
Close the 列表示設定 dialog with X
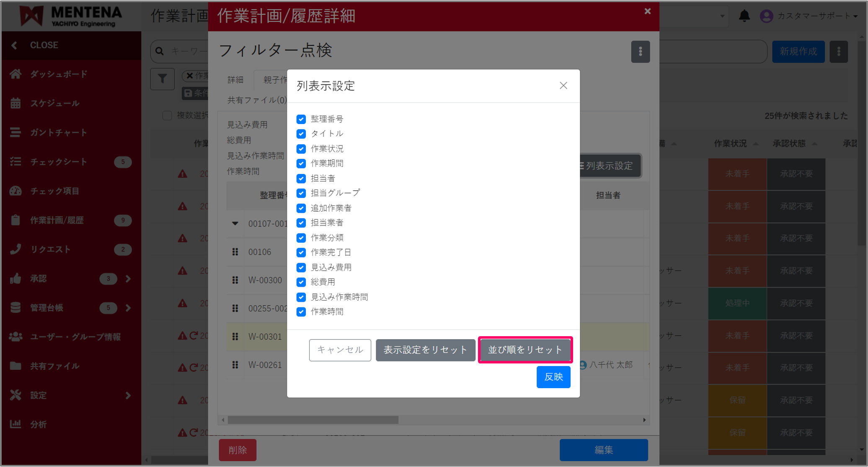coord(563,86)
